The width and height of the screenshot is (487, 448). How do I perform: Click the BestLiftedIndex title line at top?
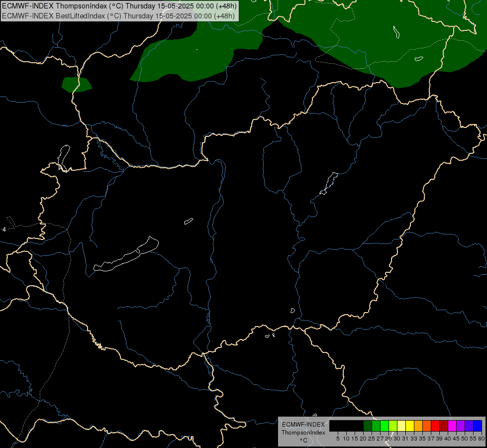tap(118, 16)
